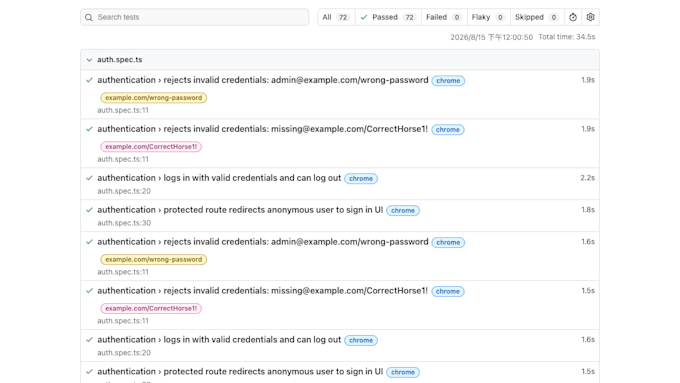Open valid credentials log out test taking 2.2s
This screenshot has height=383, width=680.
click(x=219, y=178)
